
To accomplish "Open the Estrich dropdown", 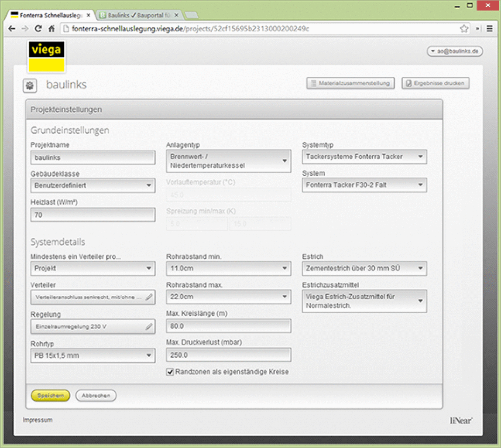I will 364,268.
